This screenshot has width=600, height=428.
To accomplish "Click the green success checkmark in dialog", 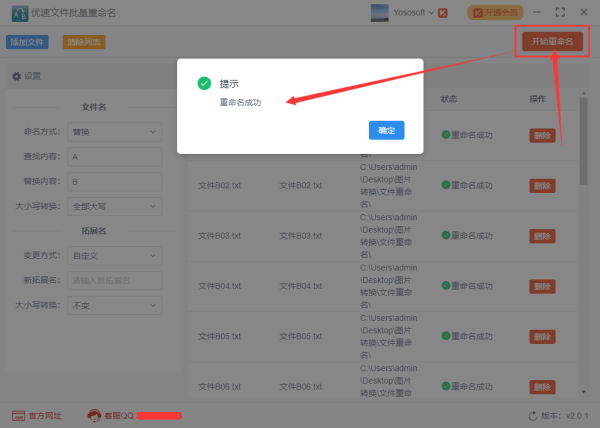I will click(204, 83).
